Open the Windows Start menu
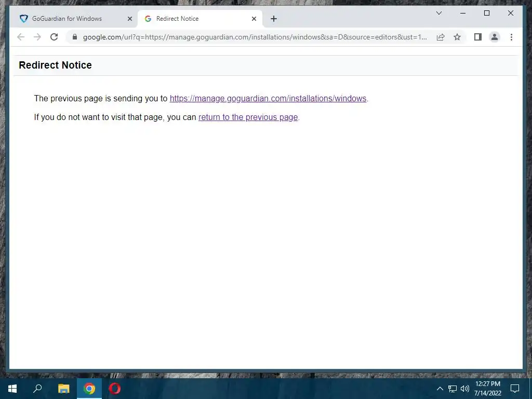 point(12,389)
